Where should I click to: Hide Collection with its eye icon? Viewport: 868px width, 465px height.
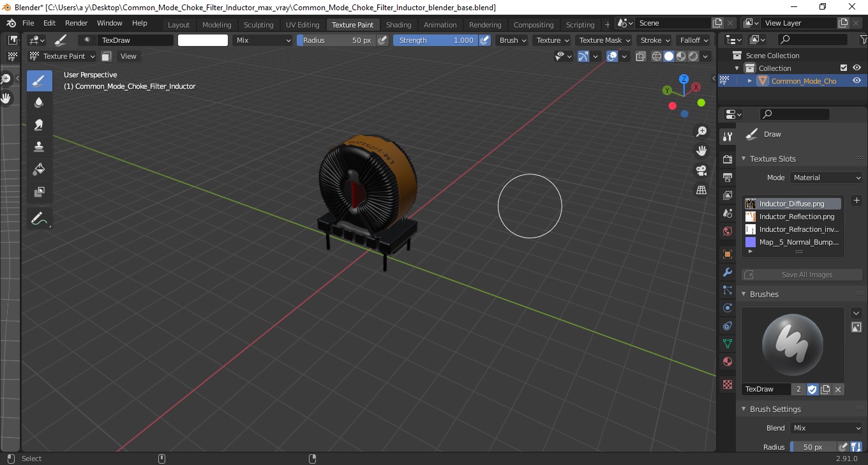857,68
